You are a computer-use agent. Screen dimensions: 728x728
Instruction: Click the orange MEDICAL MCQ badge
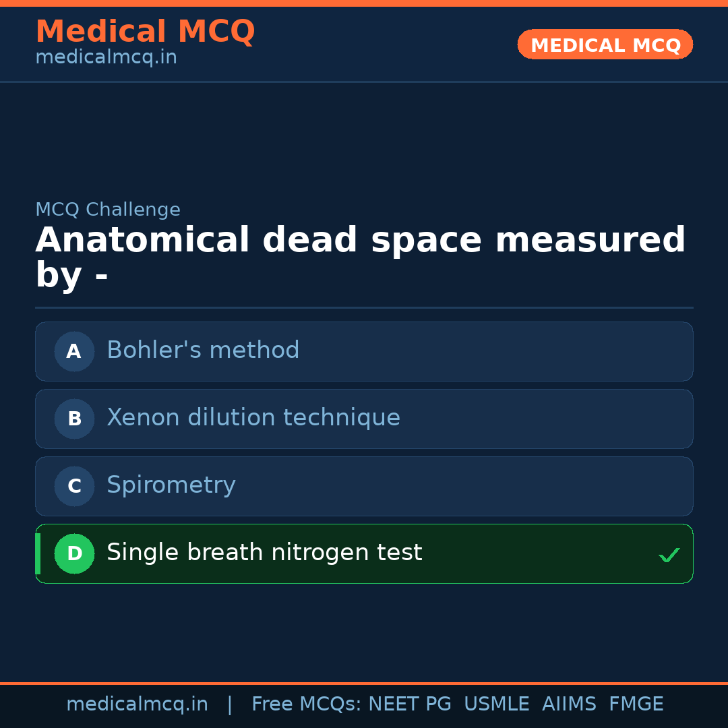tap(605, 44)
